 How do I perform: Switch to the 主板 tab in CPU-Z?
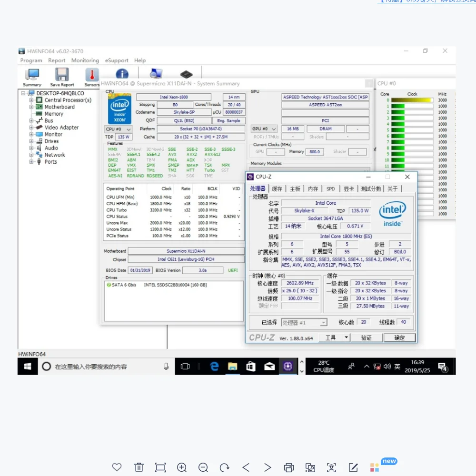[295, 189]
